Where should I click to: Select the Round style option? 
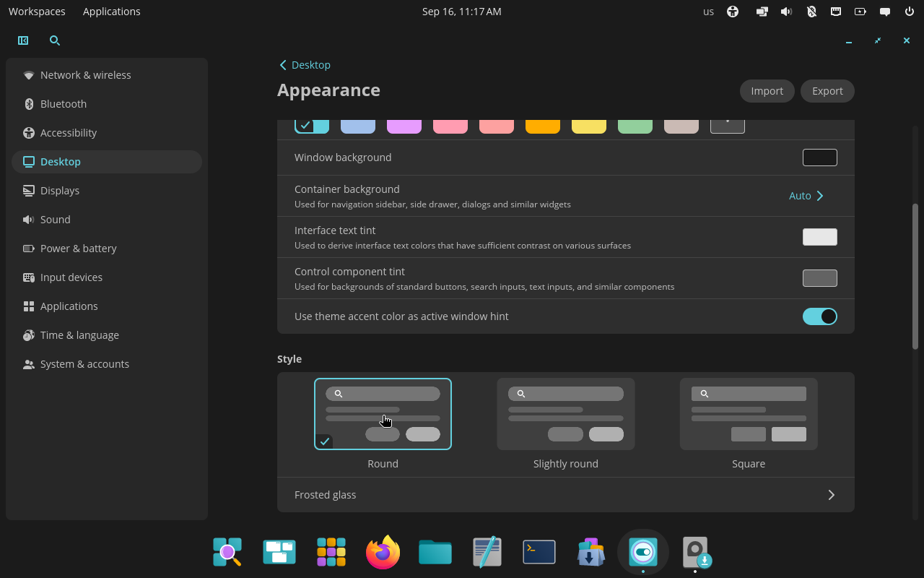coord(383,414)
